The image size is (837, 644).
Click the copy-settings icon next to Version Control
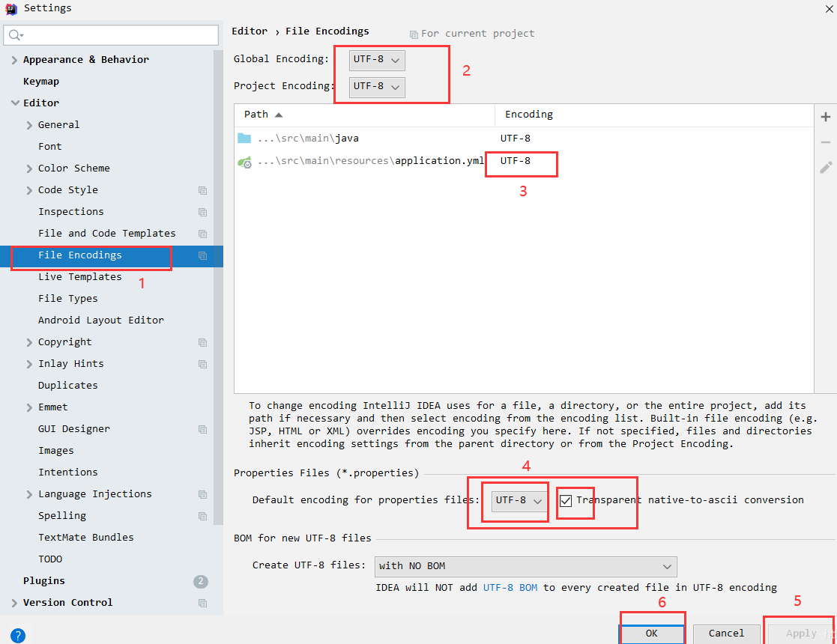(202, 603)
